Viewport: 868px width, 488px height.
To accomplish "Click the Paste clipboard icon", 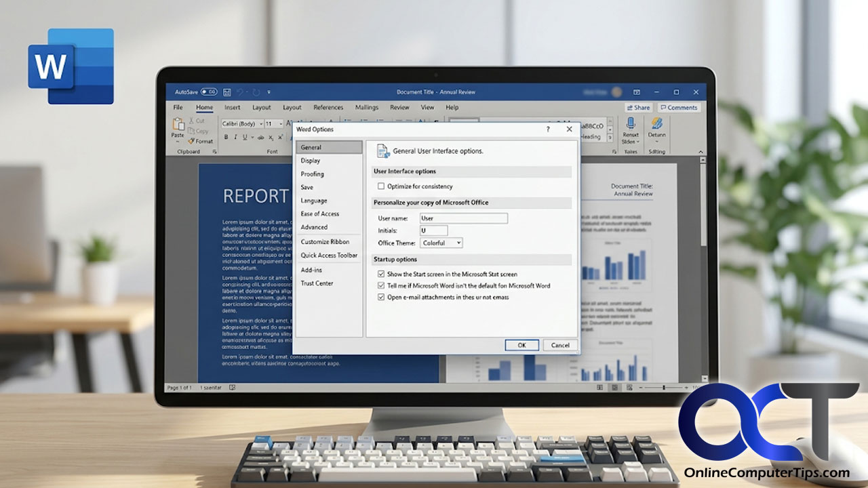I will pyautogui.click(x=178, y=125).
